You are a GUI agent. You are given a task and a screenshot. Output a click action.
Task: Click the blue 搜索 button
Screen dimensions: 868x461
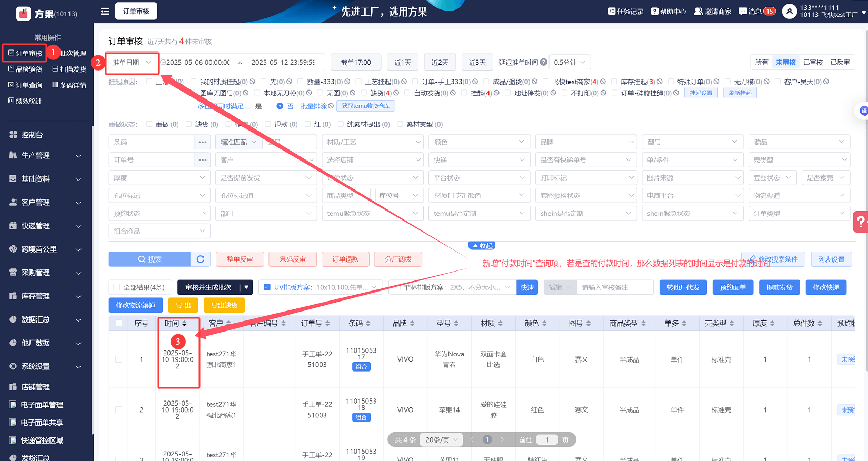pyautogui.click(x=150, y=259)
